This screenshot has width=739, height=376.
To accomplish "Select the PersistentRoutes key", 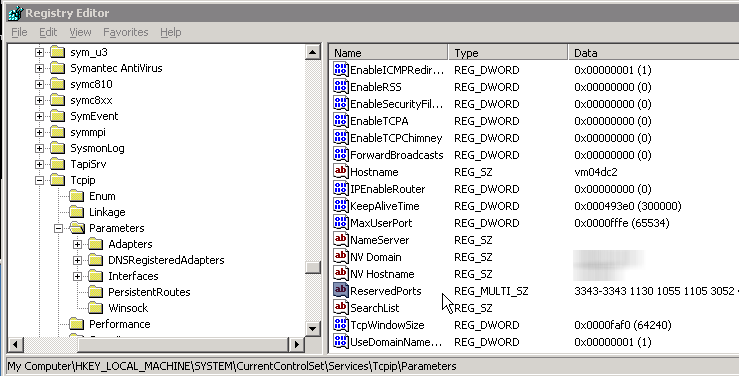I will [x=149, y=292].
